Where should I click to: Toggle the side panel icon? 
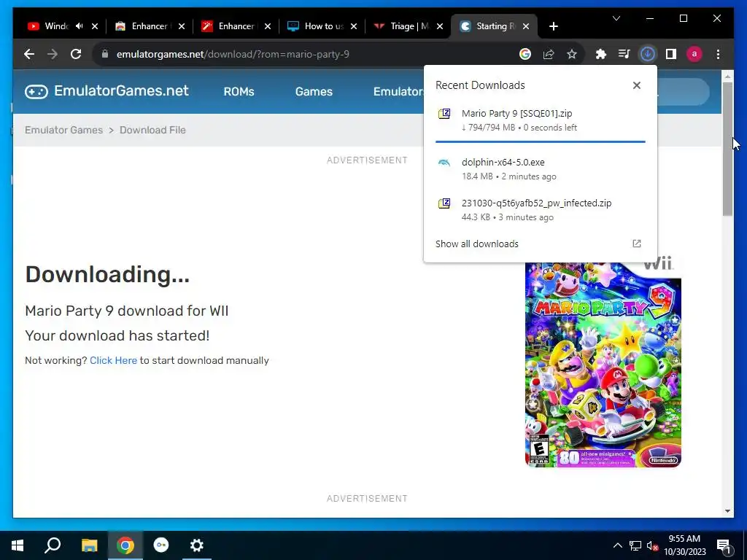point(671,54)
